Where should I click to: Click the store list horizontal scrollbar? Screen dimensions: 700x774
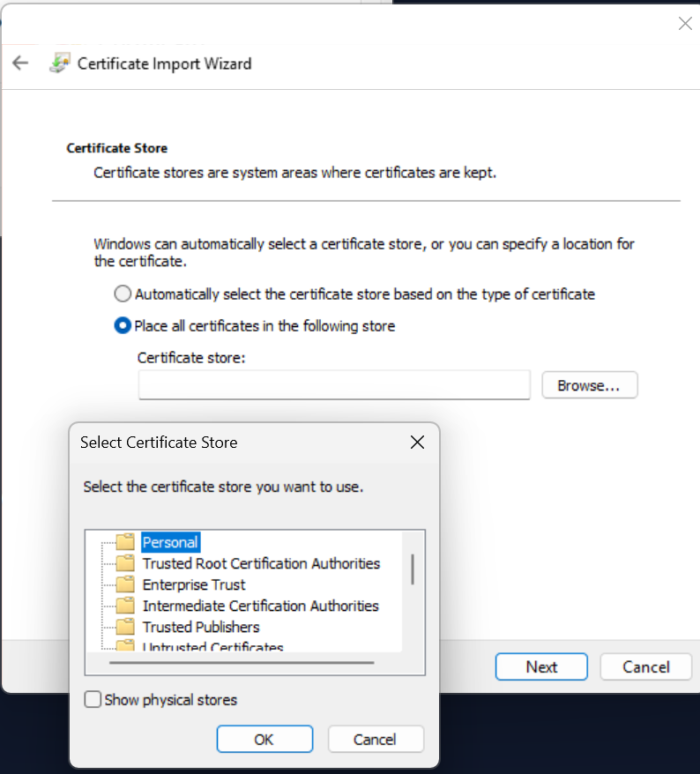coord(242,663)
